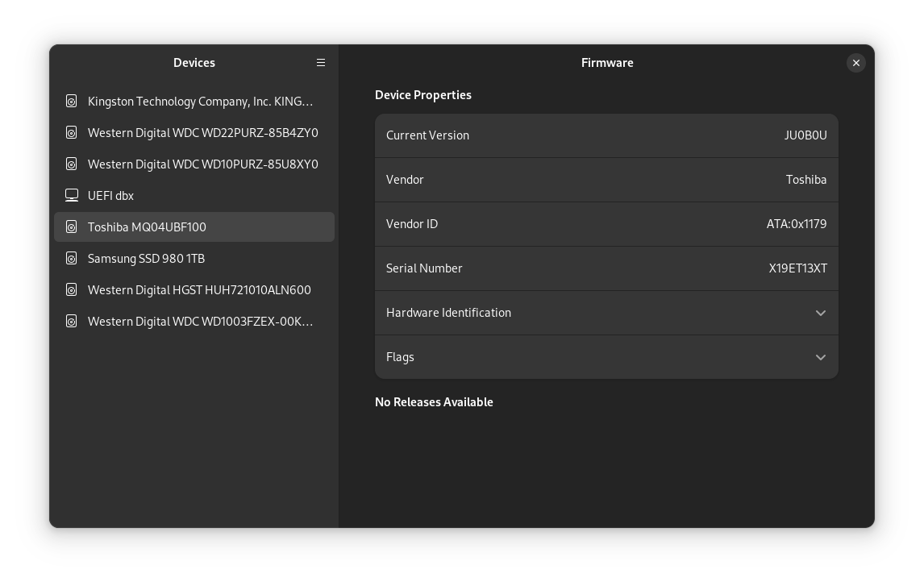924x582 pixels.
Task: Click the Device Properties heading
Action: 423,95
